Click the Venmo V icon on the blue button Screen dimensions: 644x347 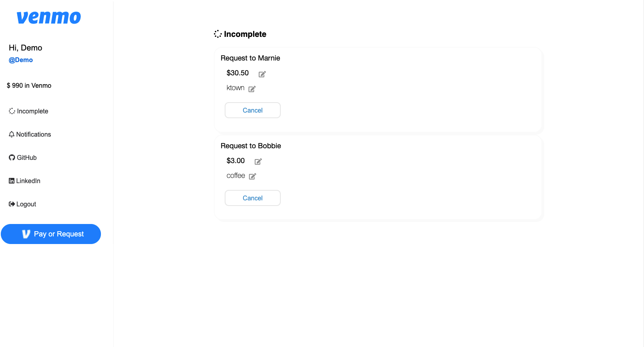tap(25, 234)
